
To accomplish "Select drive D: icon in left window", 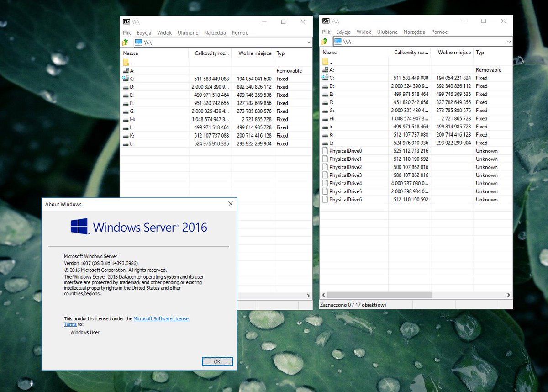I will 126,87.
